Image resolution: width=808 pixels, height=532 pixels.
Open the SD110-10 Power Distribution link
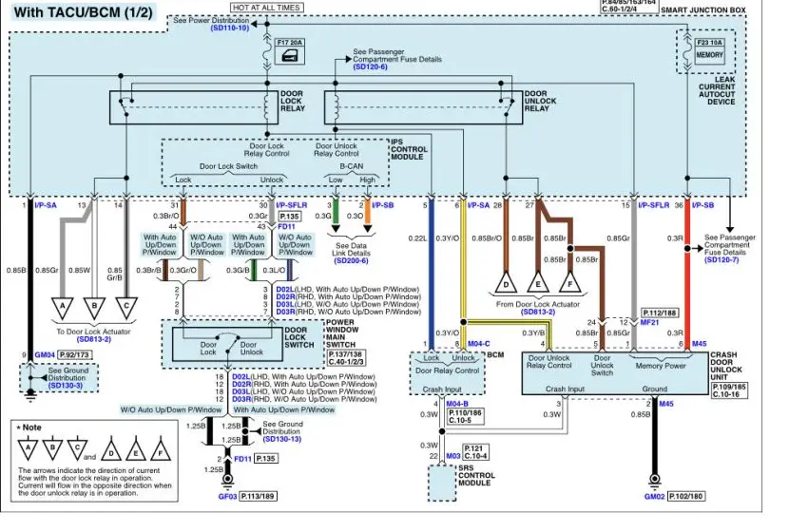[x=229, y=28]
